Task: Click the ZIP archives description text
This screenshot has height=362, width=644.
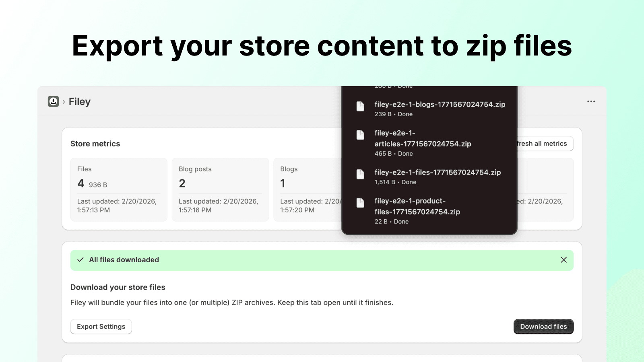Action: pyautogui.click(x=232, y=302)
